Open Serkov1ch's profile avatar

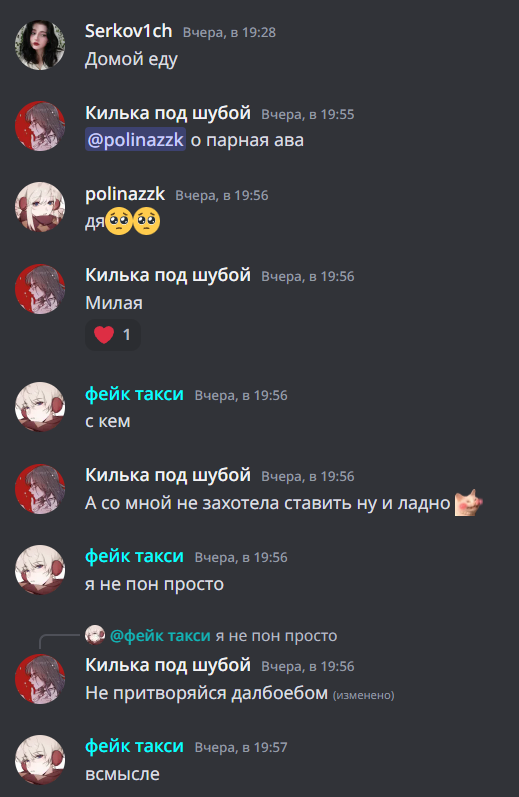(40, 45)
